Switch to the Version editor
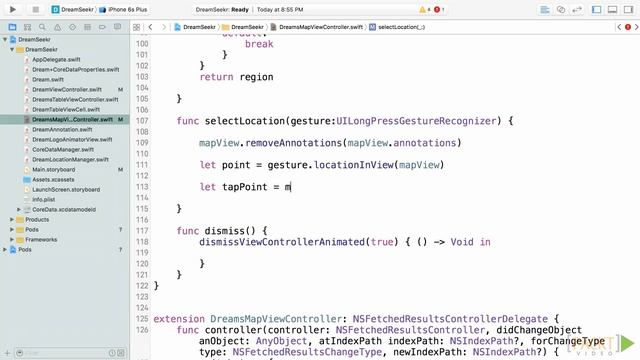The width and height of the screenshot is (640, 360). (x=577, y=9)
